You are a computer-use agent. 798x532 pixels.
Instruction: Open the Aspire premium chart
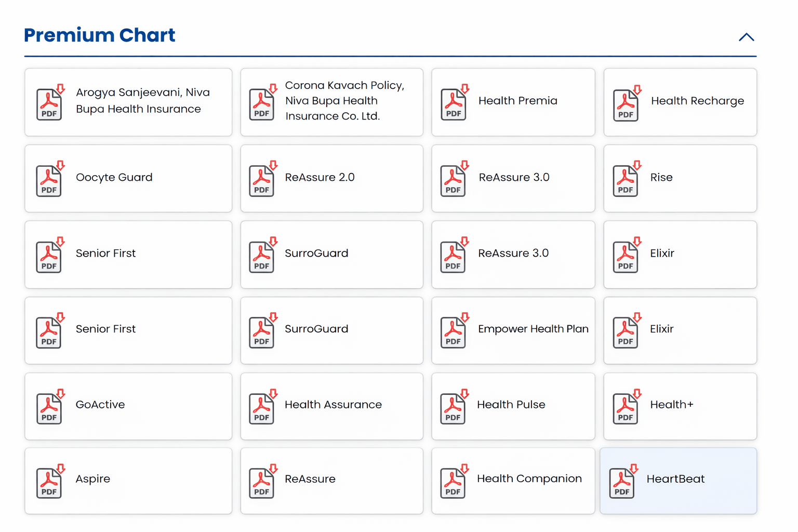tap(128, 481)
